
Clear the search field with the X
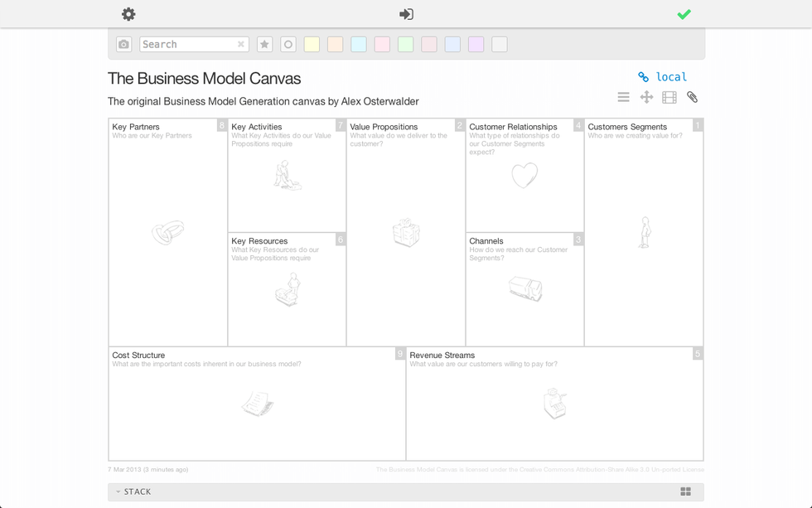point(240,43)
